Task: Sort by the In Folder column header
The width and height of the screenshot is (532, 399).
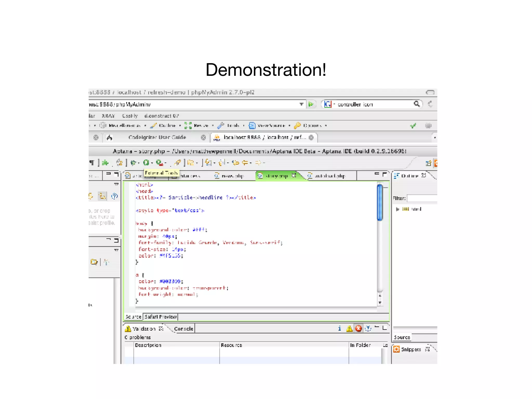Action: click(365, 345)
